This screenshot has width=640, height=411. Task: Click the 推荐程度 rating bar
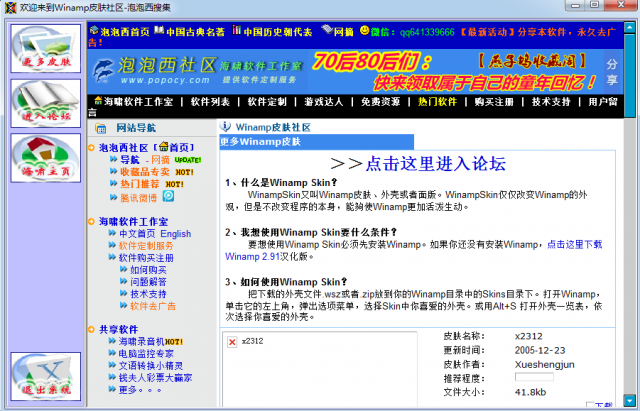pos(534,377)
